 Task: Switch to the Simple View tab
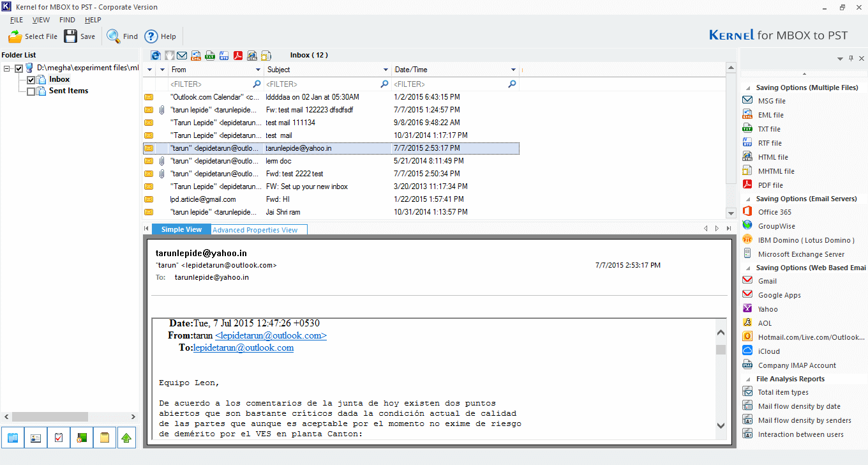(x=181, y=229)
